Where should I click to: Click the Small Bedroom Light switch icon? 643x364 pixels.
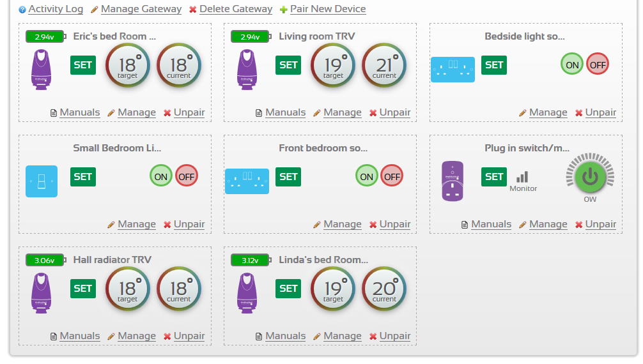pos(42,181)
